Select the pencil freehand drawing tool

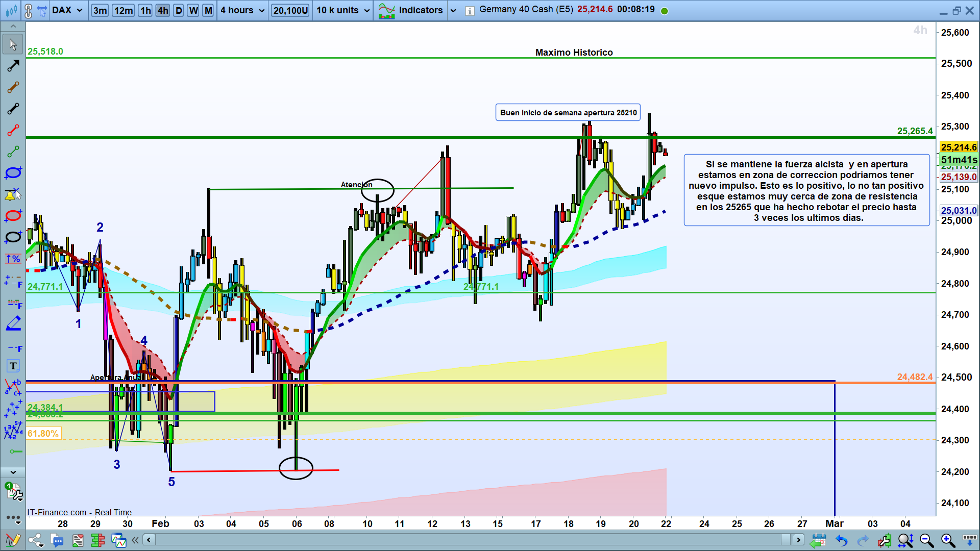[13, 323]
